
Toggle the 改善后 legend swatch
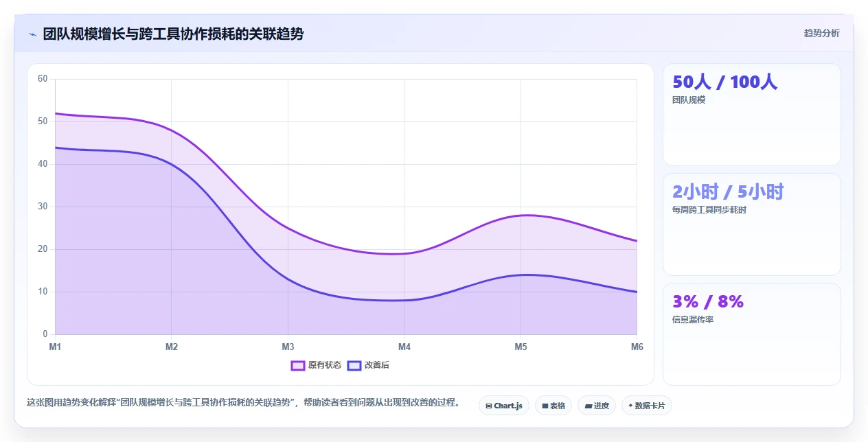coord(354,365)
